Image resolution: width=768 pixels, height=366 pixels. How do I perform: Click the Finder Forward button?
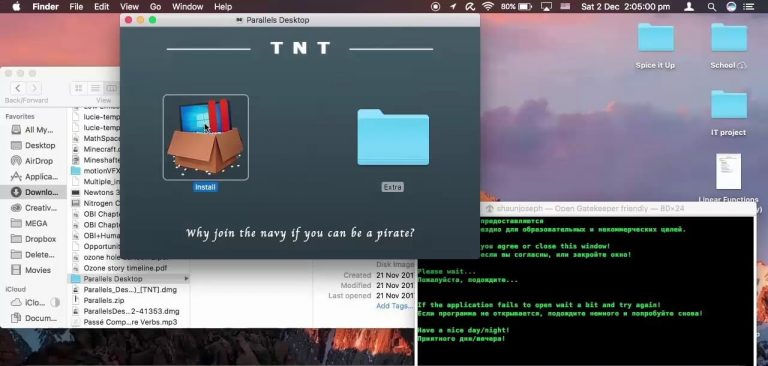coord(33,88)
